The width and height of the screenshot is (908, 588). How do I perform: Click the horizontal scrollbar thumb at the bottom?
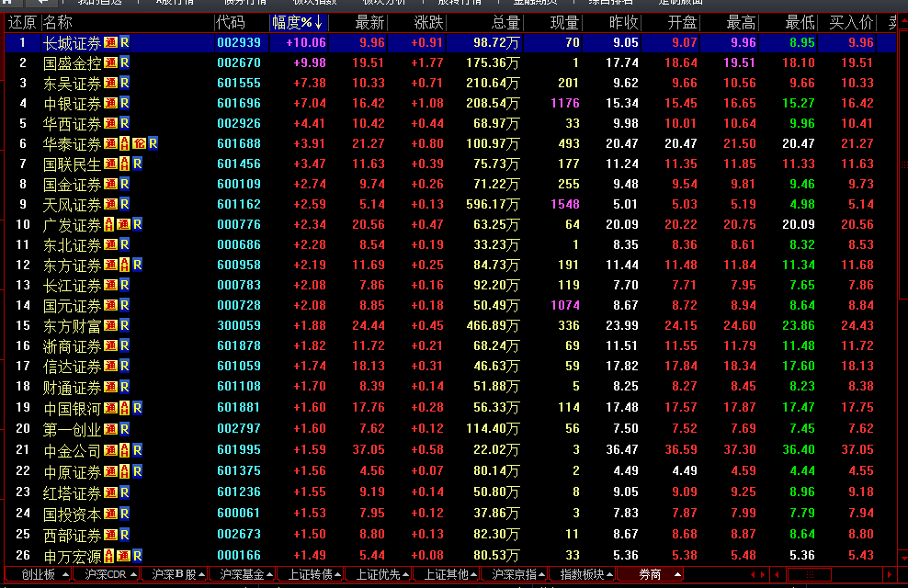click(x=810, y=575)
